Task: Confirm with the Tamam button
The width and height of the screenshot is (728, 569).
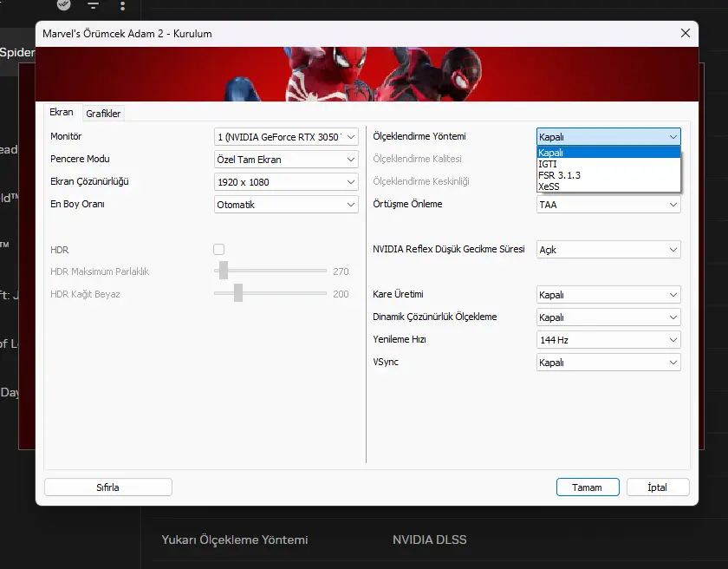Action: 588,487
